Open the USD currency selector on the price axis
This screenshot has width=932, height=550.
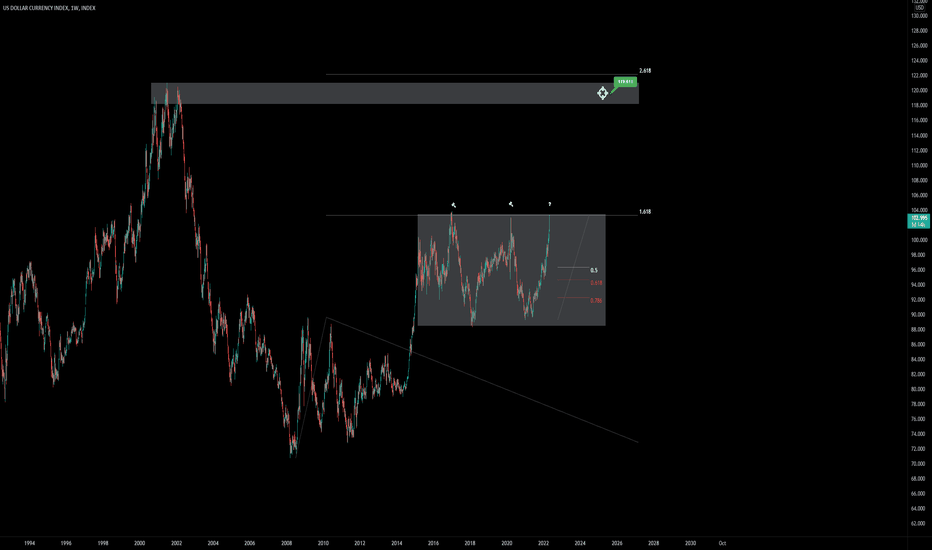(920, 7)
